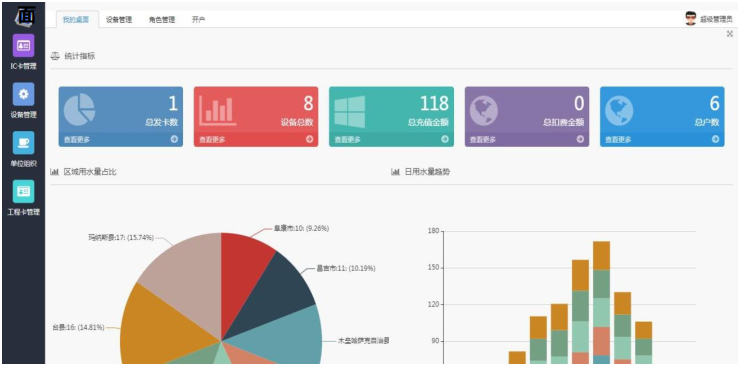Click 查看更多 link on 总户数 card
Viewport: 741px width, 366px height.
pyautogui.click(x=618, y=139)
